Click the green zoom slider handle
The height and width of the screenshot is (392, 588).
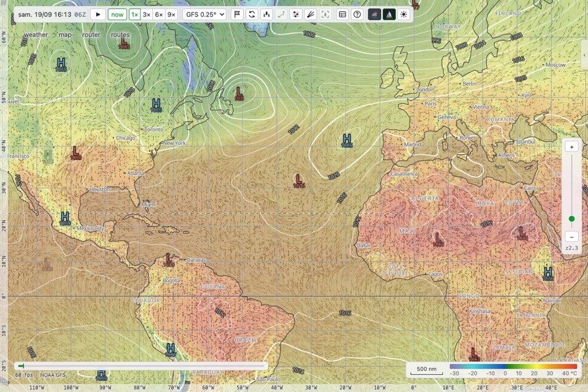pyautogui.click(x=572, y=219)
